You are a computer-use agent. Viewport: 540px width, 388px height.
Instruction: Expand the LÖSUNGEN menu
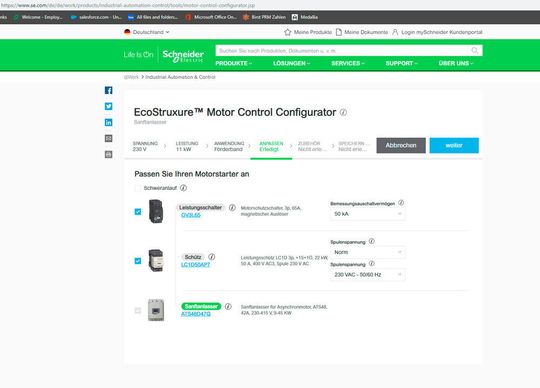click(x=292, y=63)
